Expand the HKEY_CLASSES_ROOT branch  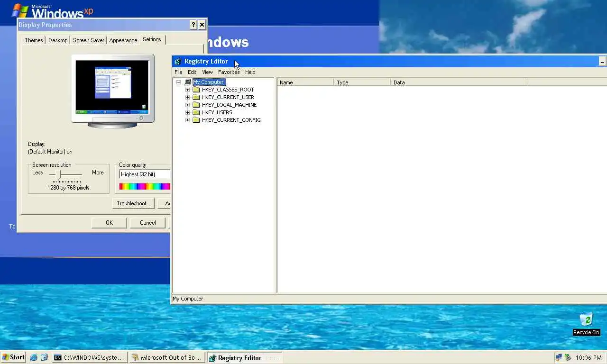[x=187, y=90]
